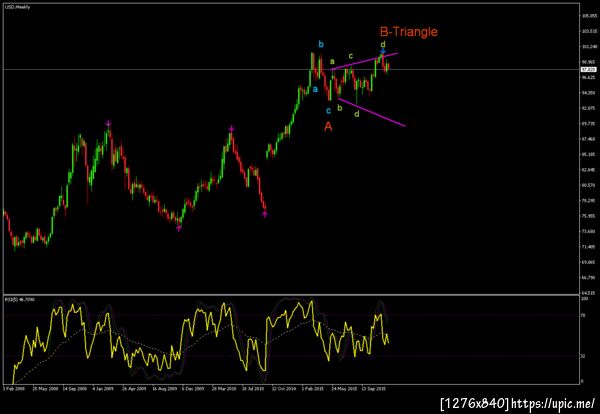Image resolution: width=600 pixels, height=414 pixels.
Task: Click the 4 Jan 2009 date label
Action: click(x=104, y=388)
